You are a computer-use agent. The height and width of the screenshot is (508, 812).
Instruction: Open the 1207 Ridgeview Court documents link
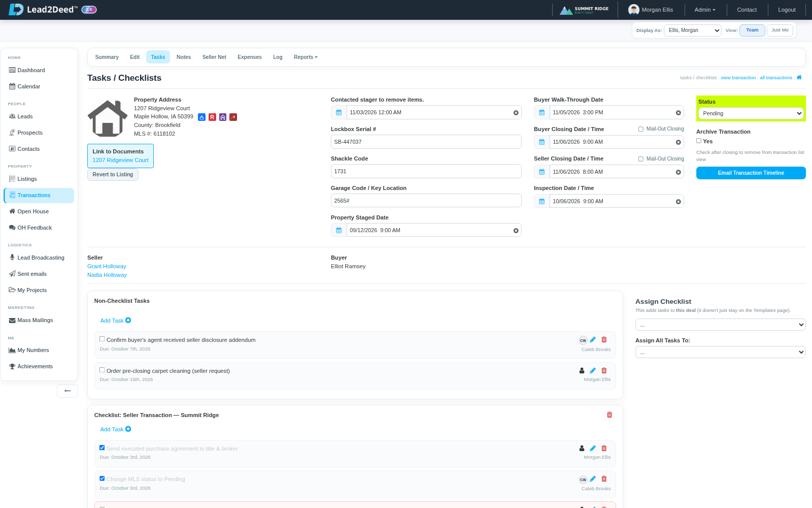click(x=120, y=160)
